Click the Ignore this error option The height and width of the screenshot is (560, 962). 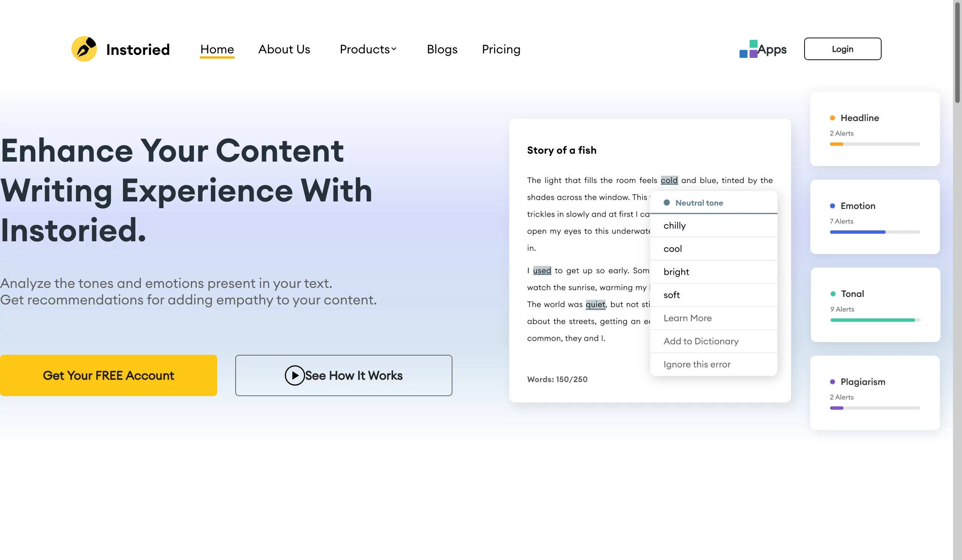(697, 364)
